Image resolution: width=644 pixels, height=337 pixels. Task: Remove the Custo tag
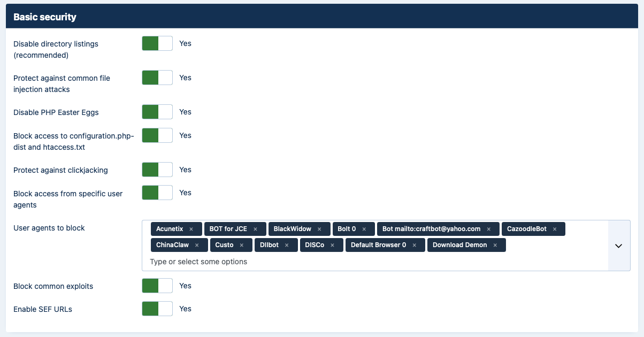242,245
